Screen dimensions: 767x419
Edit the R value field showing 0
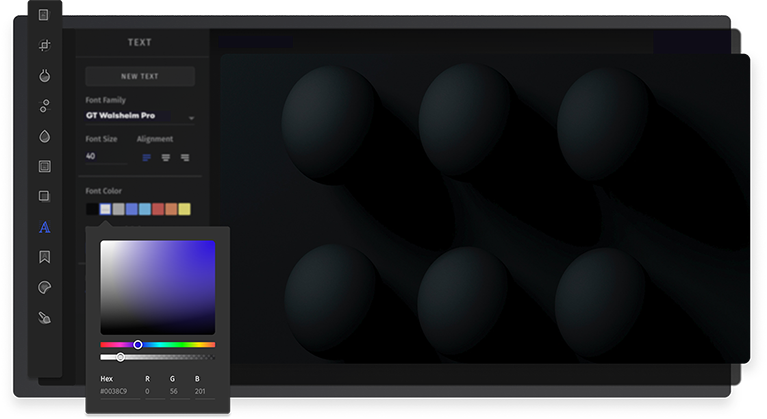(x=155, y=392)
